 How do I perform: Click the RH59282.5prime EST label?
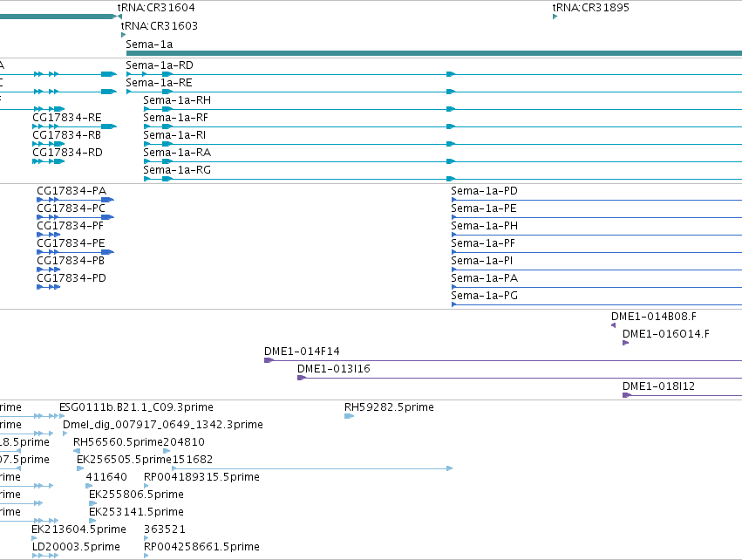[x=389, y=407]
